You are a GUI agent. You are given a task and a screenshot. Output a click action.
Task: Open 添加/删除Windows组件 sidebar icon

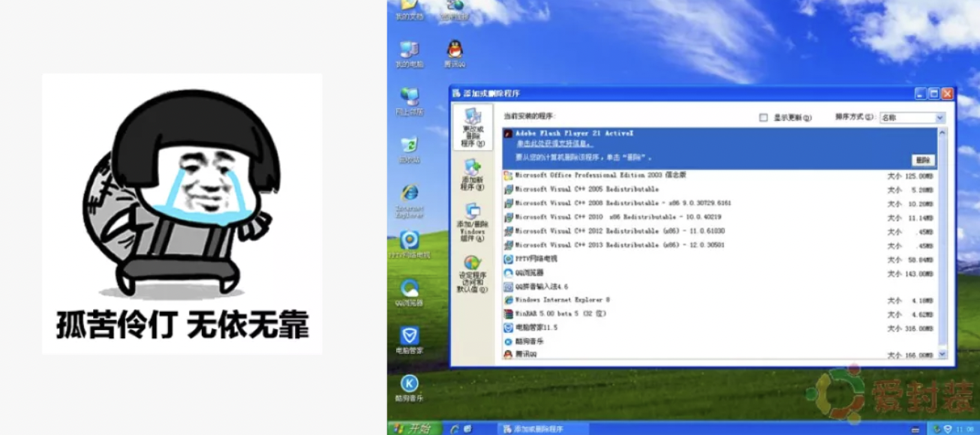[x=473, y=222]
